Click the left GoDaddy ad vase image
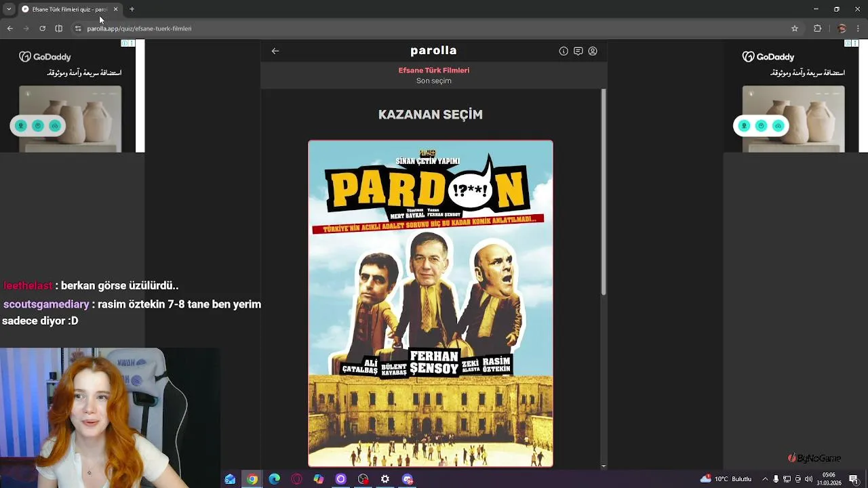The image size is (868, 488). 70,119
